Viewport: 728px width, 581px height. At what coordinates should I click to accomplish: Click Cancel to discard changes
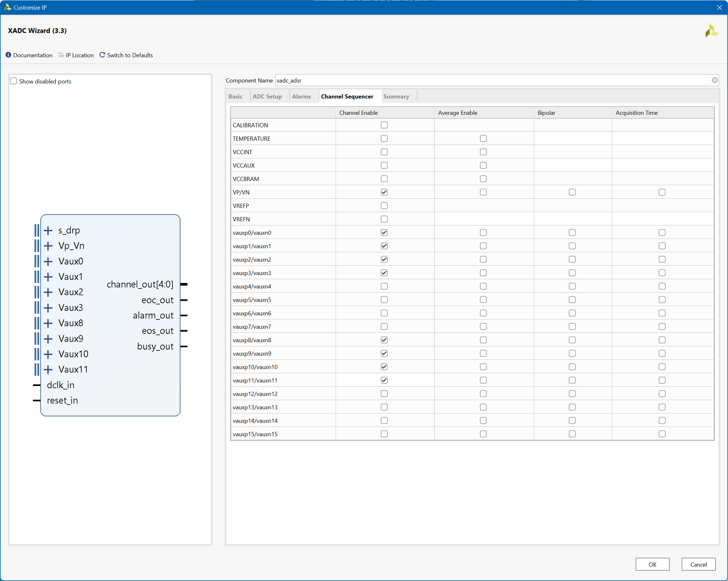(x=698, y=564)
